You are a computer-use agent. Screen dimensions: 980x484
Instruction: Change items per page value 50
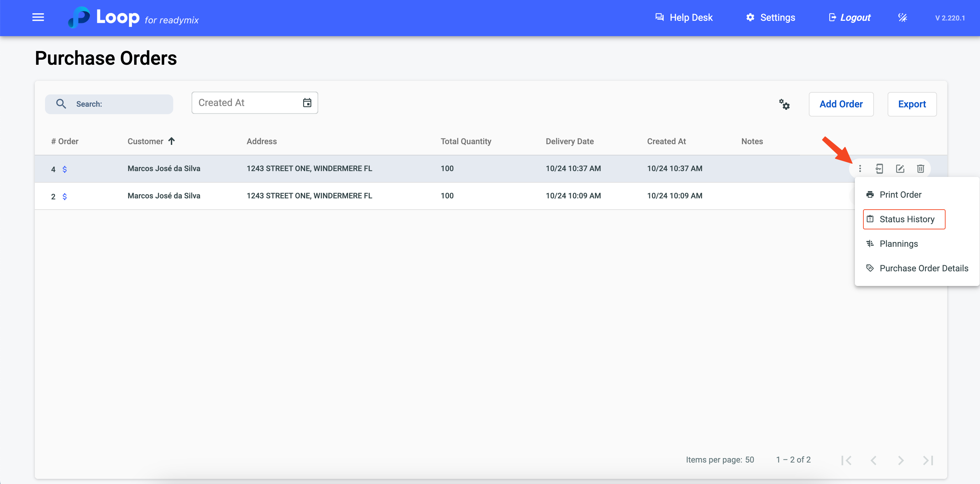[749, 460]
